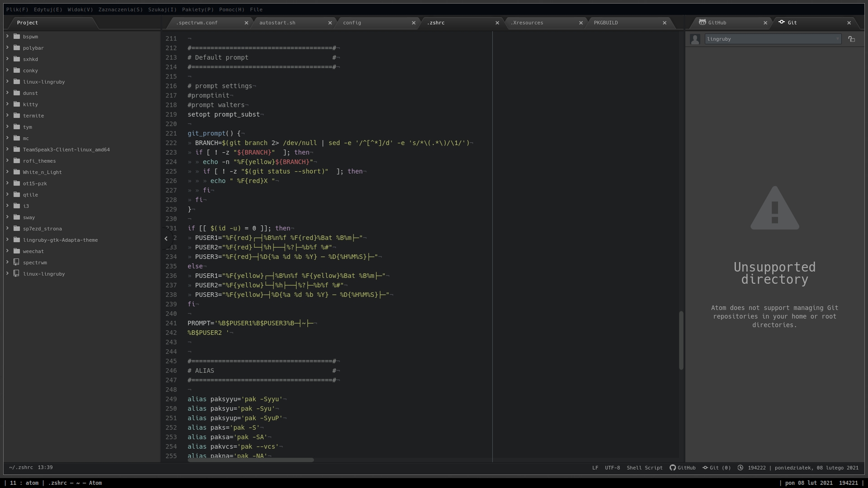Click the editor vertical scrollbar thumb
Screen dimensions: 868x488
(x=681, y=340)
